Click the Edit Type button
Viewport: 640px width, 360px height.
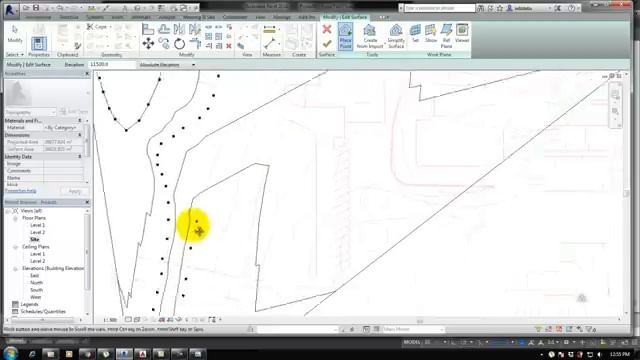click(73, 112)
